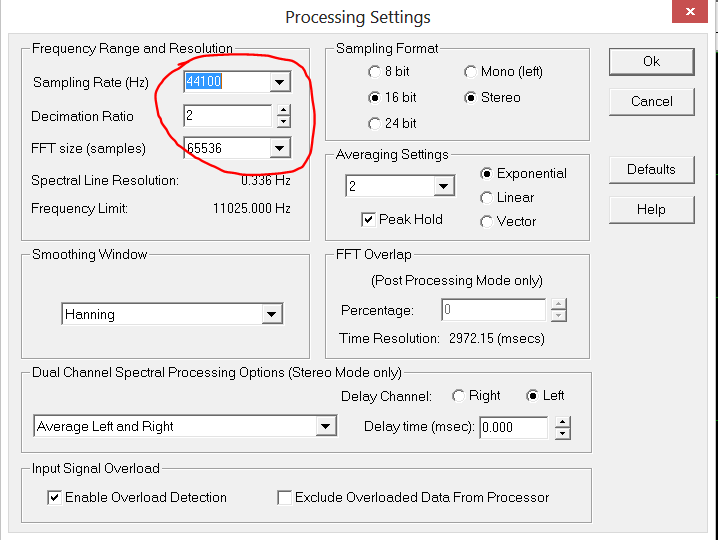The image size is (718, 540).
Task: Click the Delay time input field
Action: tap(513, 427)
